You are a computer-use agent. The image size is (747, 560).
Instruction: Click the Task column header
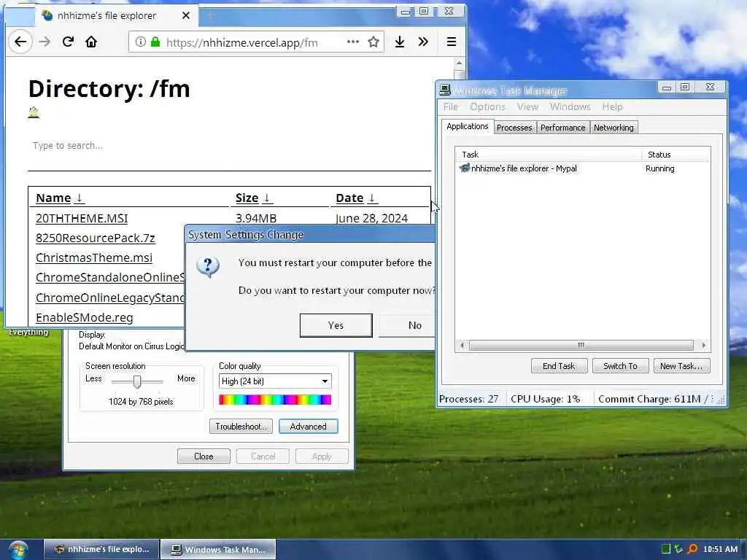click(549, 155)
